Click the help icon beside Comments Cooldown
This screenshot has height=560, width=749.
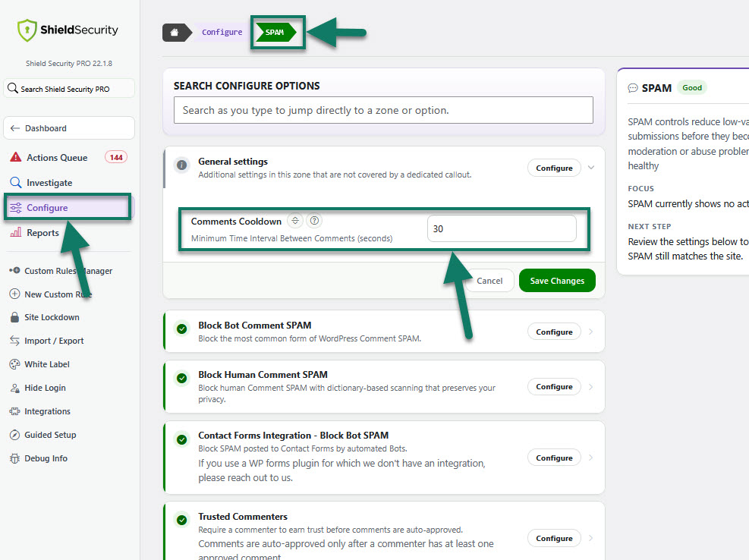tap(314, 221)
